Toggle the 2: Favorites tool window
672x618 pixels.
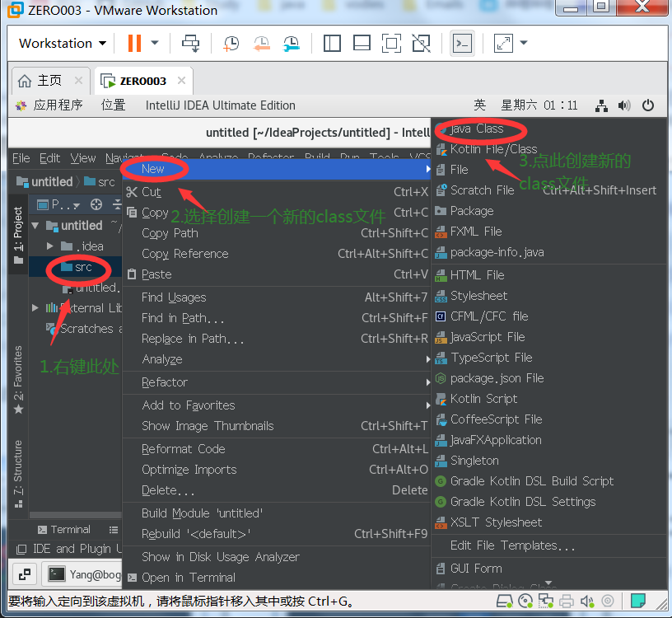coord(18,379)
